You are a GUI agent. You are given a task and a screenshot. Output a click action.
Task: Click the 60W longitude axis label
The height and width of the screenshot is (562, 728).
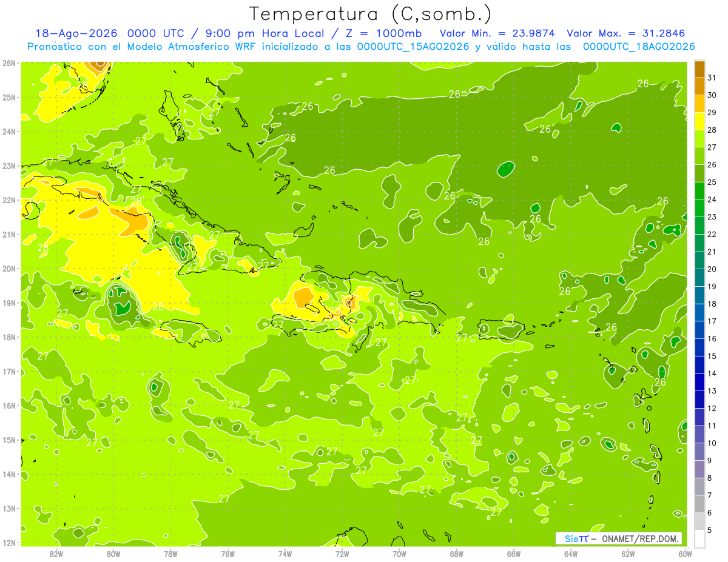686,554
